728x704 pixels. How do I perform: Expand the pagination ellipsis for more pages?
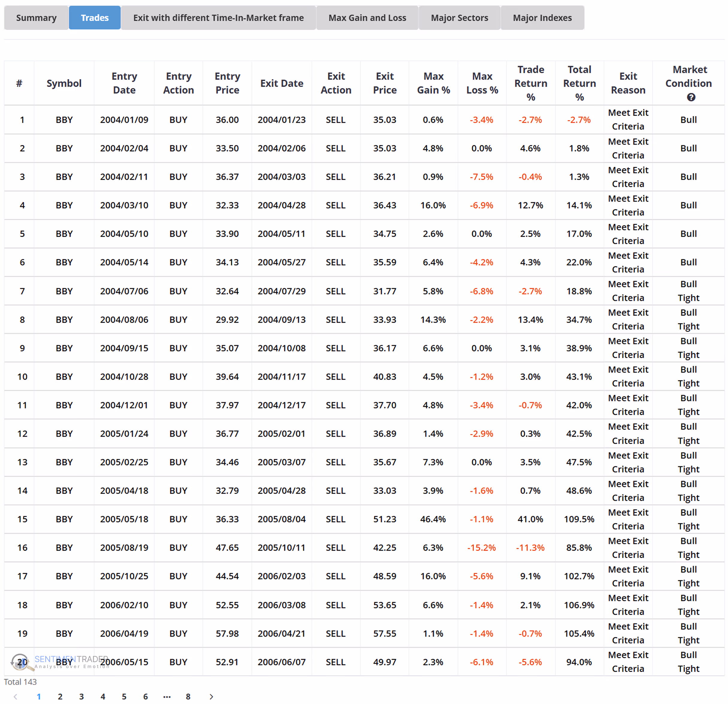167,697
